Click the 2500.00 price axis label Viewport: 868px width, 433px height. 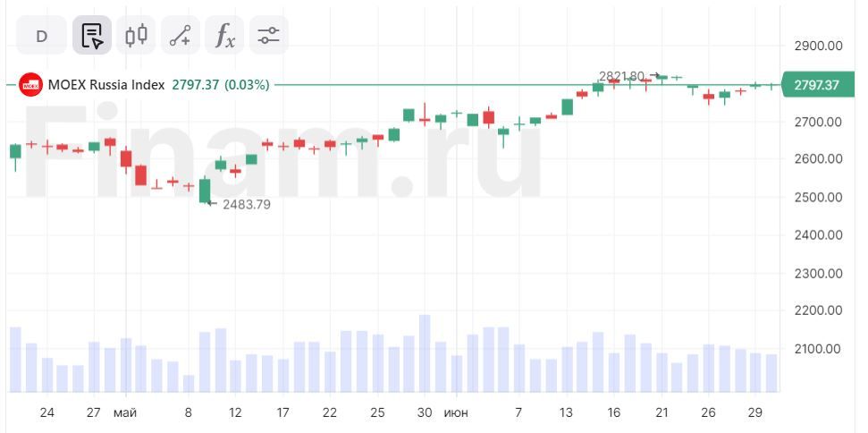pos(819,197)
